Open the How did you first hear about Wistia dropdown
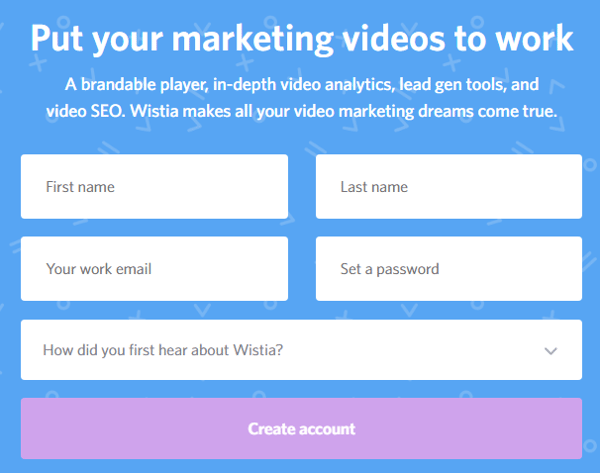 tap(302, 350)
